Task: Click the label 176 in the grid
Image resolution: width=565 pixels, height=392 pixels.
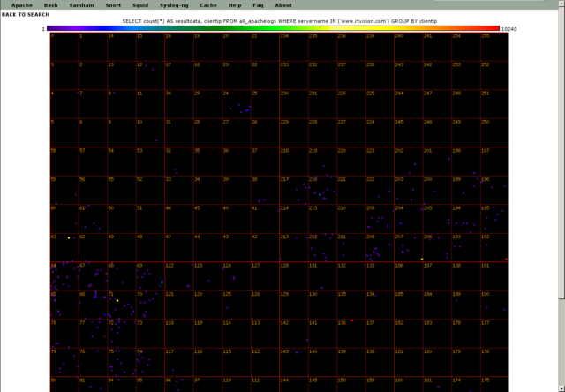Action: 486,351
